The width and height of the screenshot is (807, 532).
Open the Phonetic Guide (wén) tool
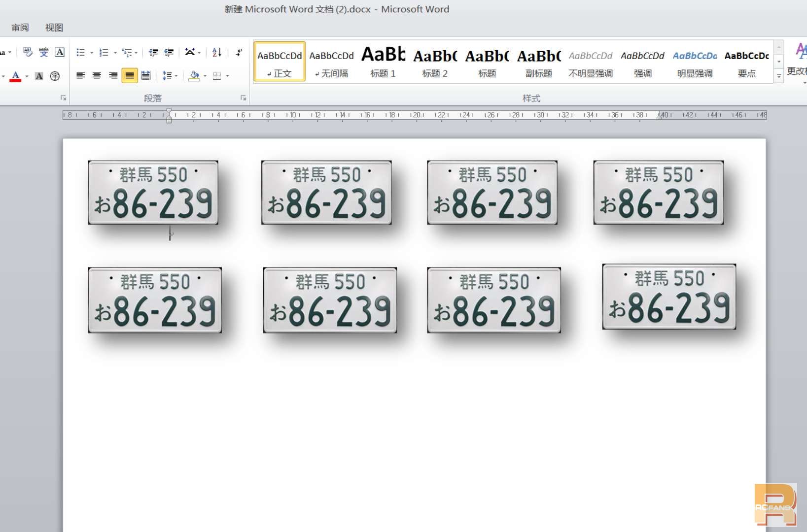click(x=44, y=52)
